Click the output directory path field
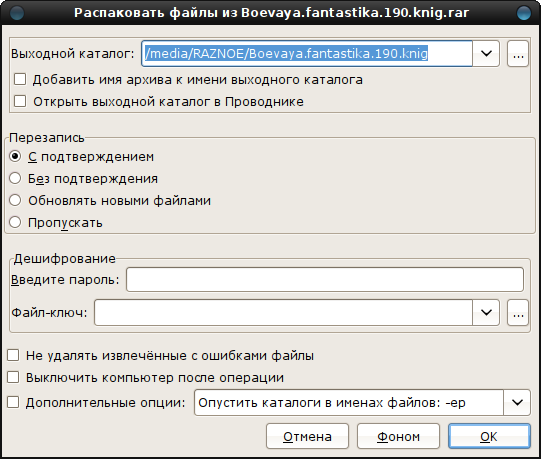Image resolution: width=541 pixels, height=459 pixels. click(307, 53)
